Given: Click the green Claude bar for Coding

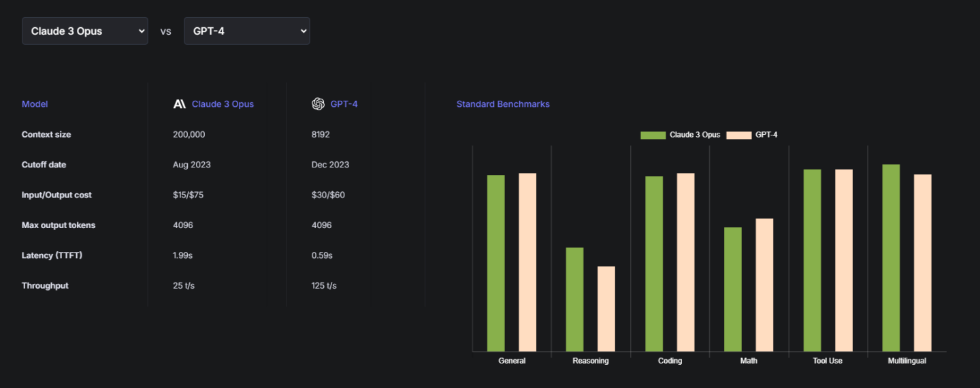Looking at the screenshot, I should tap(654, 263).
